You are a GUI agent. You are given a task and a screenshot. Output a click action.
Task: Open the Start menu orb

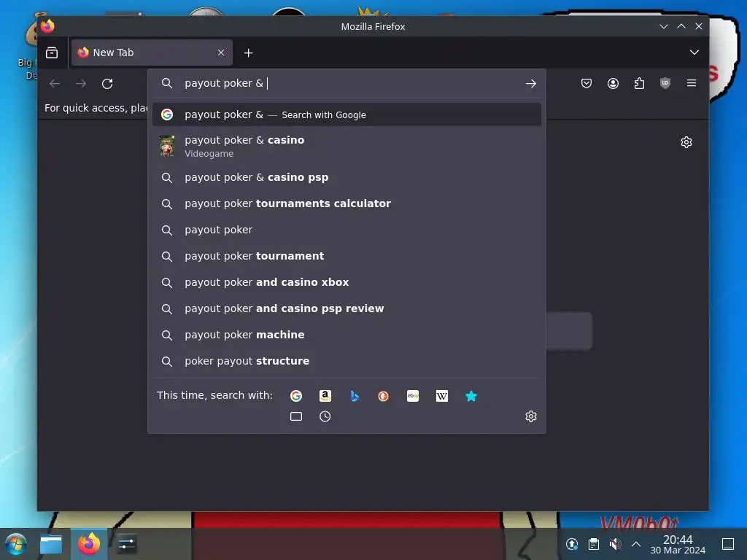coord(15,544)
